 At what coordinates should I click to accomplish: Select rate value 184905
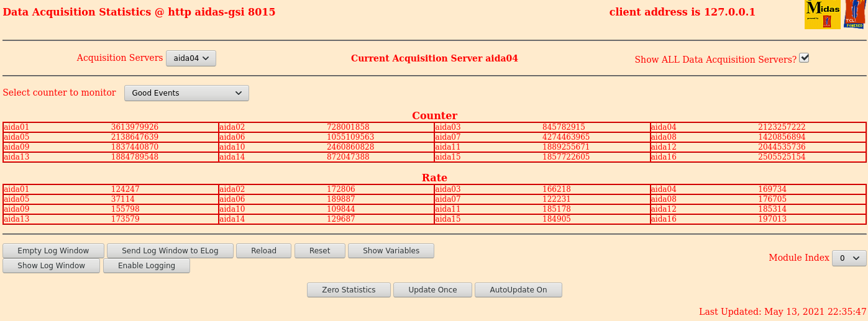(x=557, y=219)
